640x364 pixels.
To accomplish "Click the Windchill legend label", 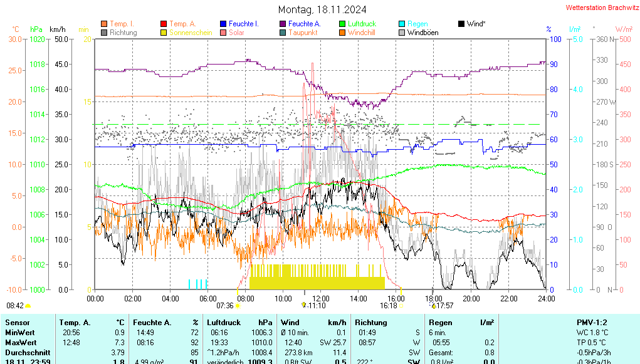I will tap(361, 33).
